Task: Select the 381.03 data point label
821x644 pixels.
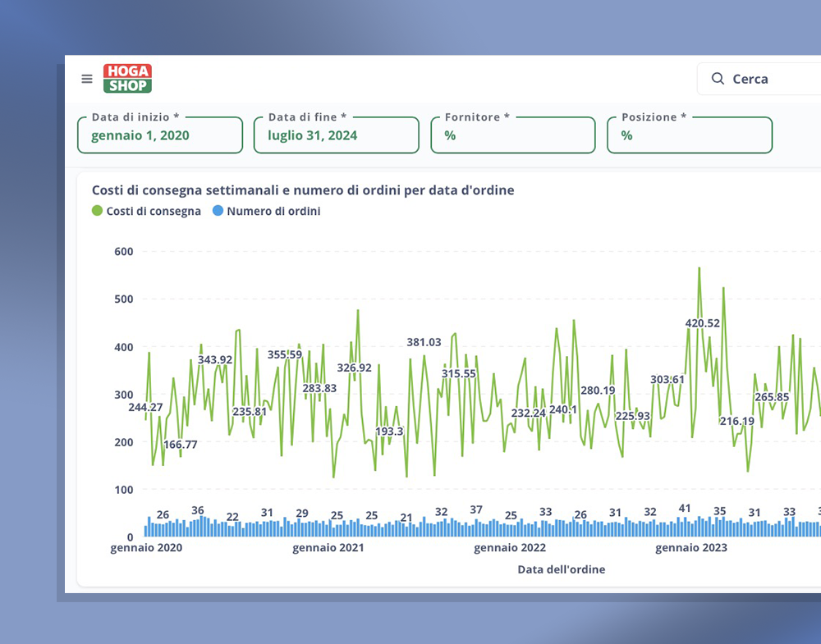Action: [x=424, y=342]
